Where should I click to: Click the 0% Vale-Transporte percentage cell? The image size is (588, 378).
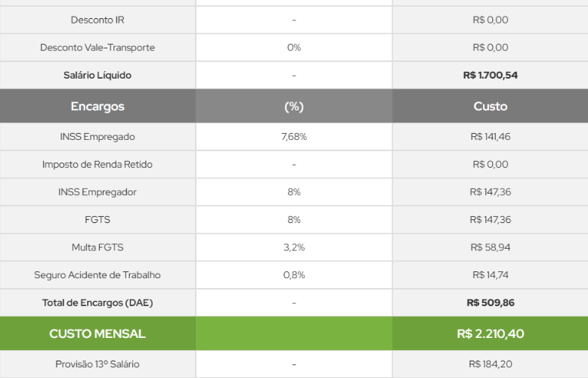point(293,48)
